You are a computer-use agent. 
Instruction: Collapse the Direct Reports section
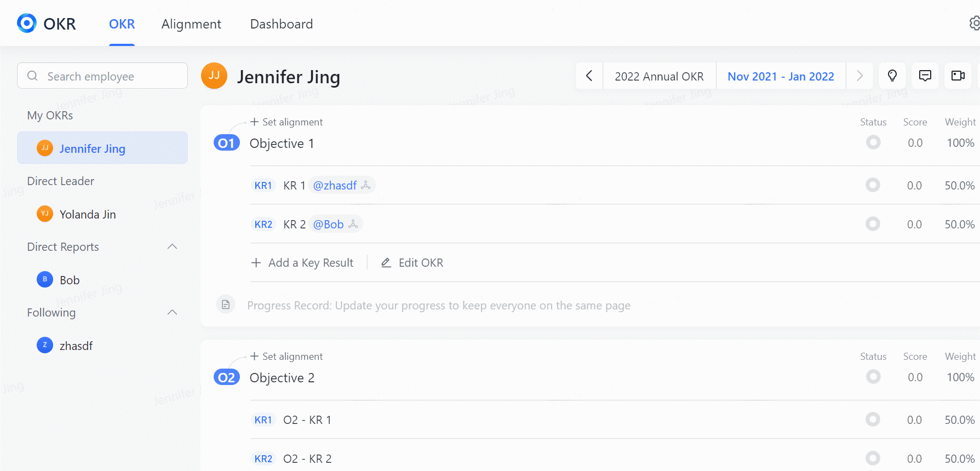(172, 246)
